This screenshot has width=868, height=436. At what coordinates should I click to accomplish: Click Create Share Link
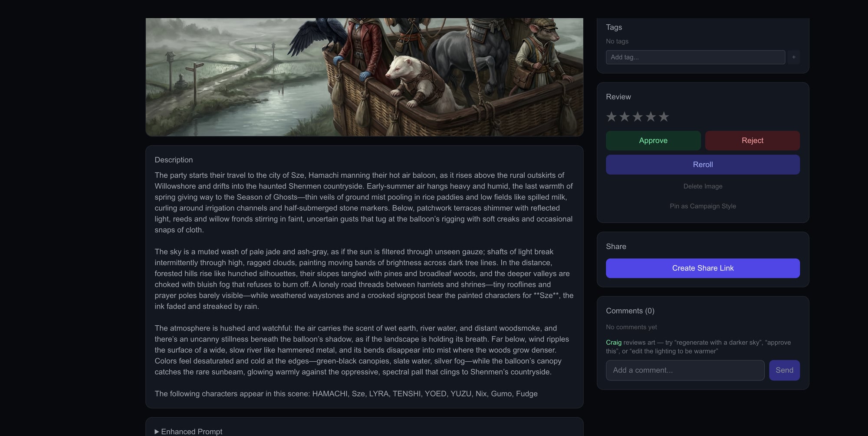click(703, 268)
